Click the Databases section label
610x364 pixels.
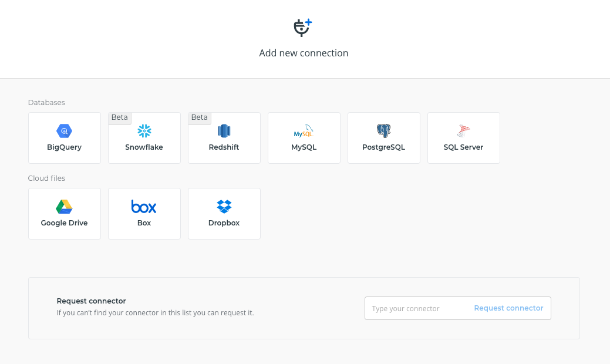[x=46, y=103]
